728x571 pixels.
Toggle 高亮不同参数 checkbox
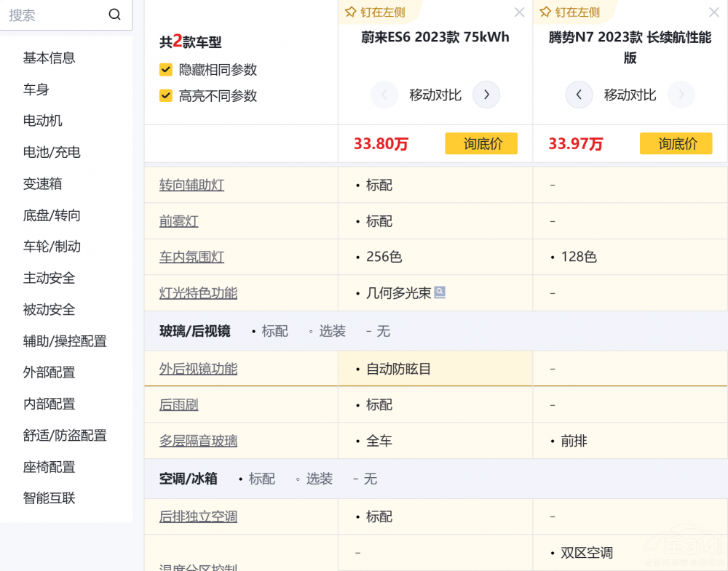coord(166,95)
